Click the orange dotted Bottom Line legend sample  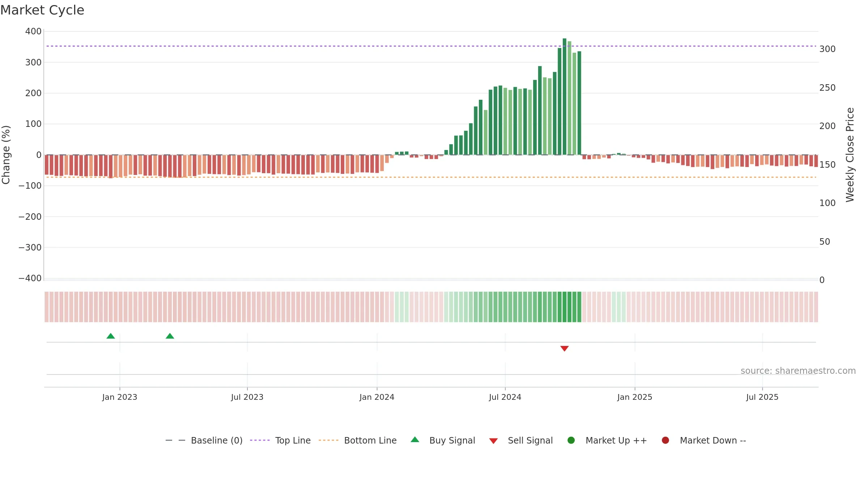pyautogui.click(x=328, y=440)
